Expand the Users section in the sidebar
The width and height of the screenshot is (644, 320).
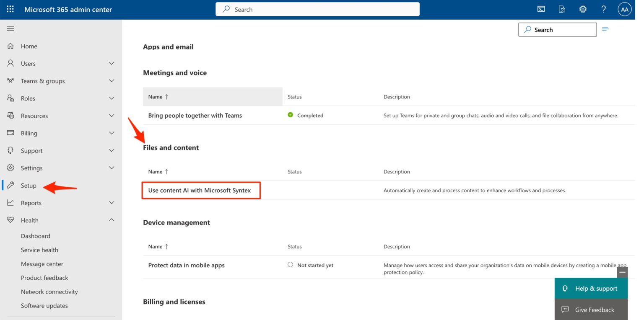(112, 63)
